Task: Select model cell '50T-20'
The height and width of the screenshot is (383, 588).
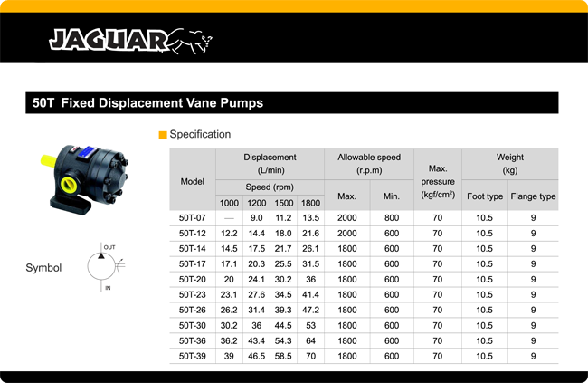Action: [x=193, y=280]
